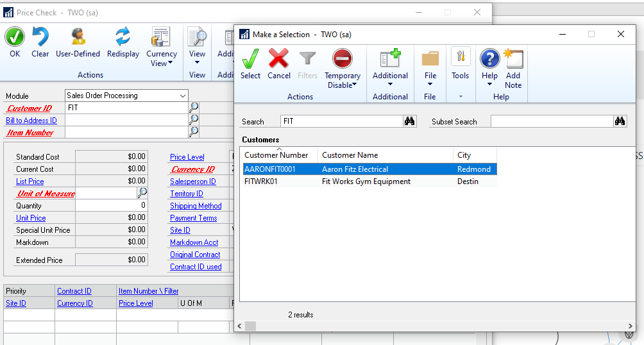Click Contract ID header in bottom grid

[74, 290]
